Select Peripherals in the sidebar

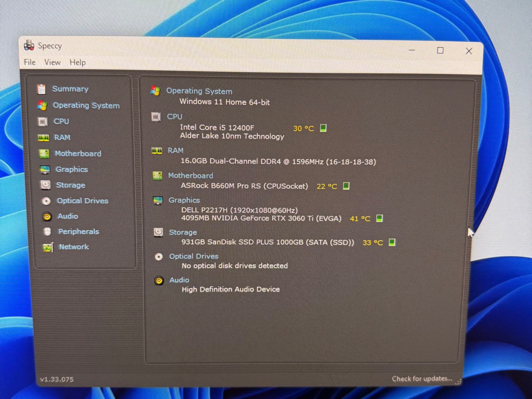click(x=79, y=231)
